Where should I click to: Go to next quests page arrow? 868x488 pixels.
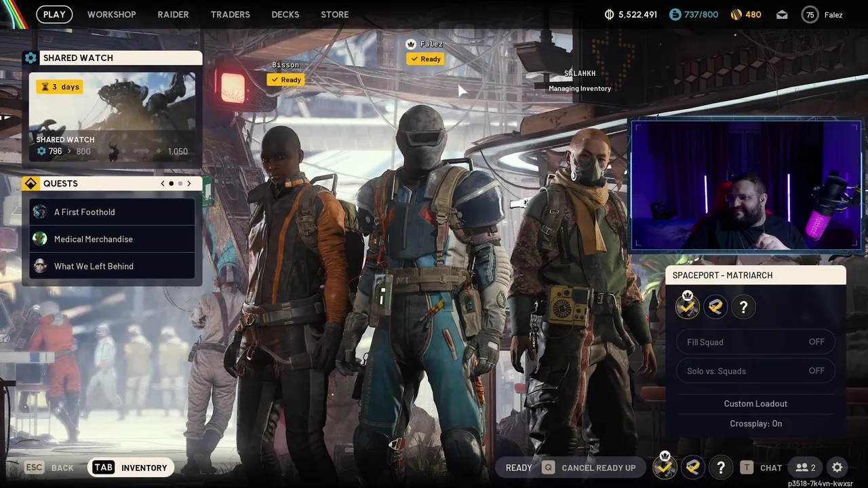coord(189,183)
